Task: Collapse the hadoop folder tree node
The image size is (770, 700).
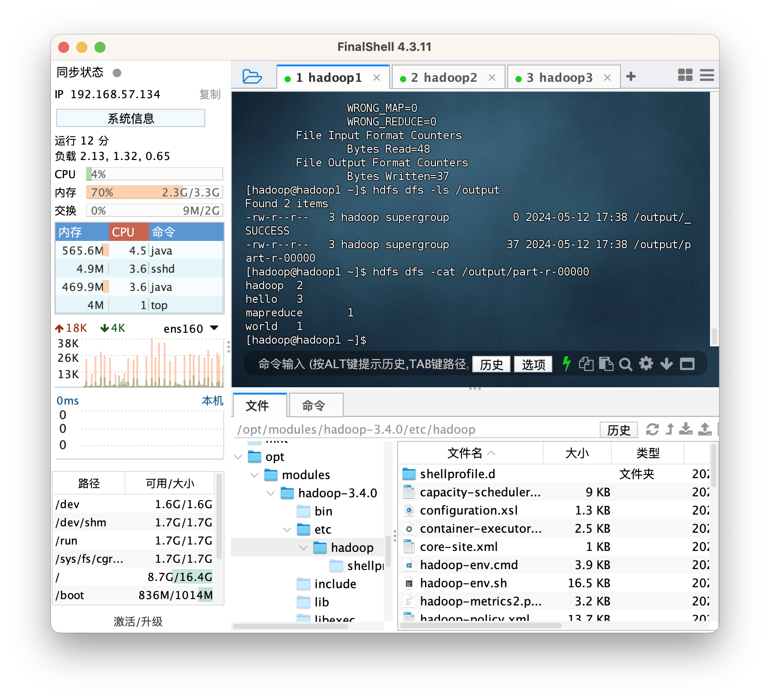Action: 304,548
